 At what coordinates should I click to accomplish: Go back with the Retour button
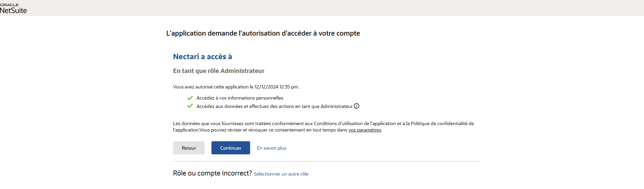click(x=189, y=148)
